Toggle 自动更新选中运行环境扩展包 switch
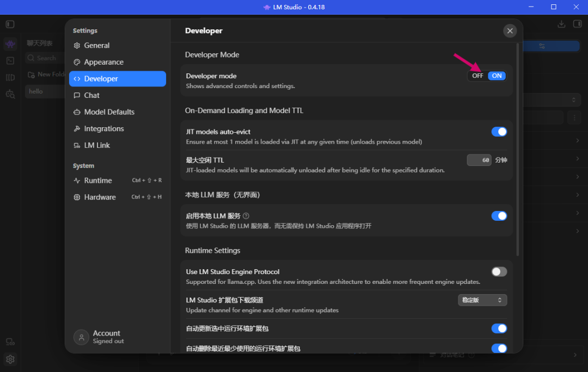Viewport: 588px width, 372px height. (x=499, y=328)
